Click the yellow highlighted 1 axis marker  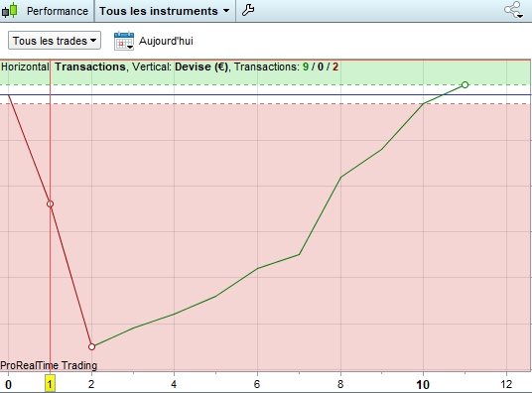click(50, 384)
